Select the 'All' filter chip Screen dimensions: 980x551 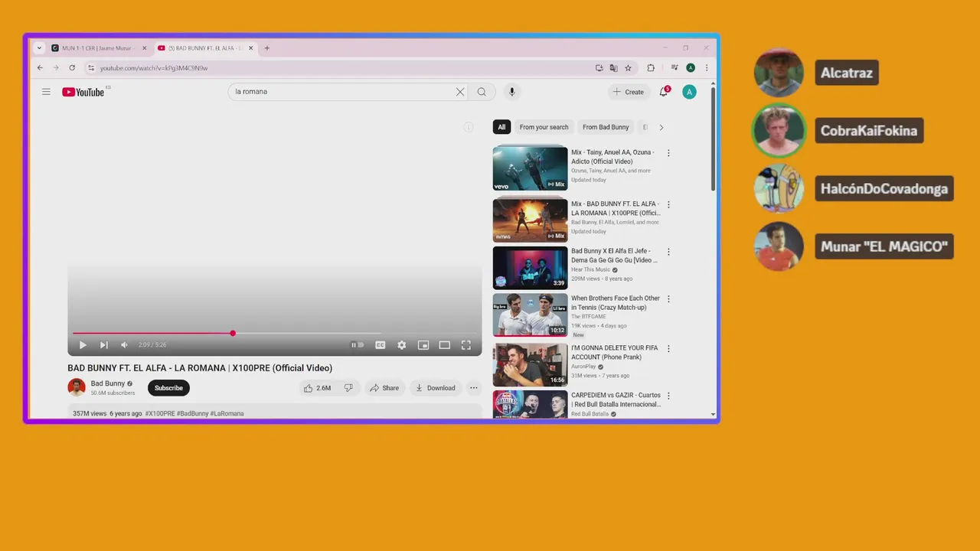click(x=501, y=127)
